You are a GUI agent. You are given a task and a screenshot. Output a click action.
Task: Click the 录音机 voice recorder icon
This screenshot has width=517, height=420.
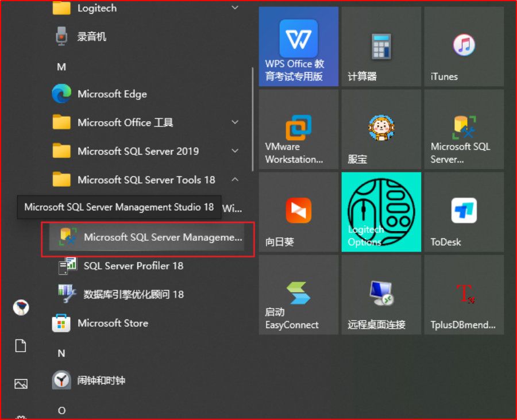61,36
